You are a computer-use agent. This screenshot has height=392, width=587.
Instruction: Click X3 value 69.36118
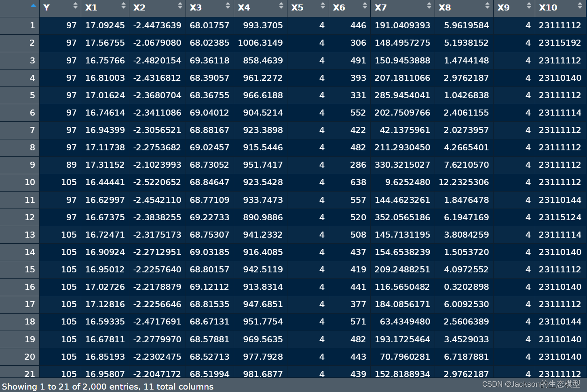[x=209, y=61]
